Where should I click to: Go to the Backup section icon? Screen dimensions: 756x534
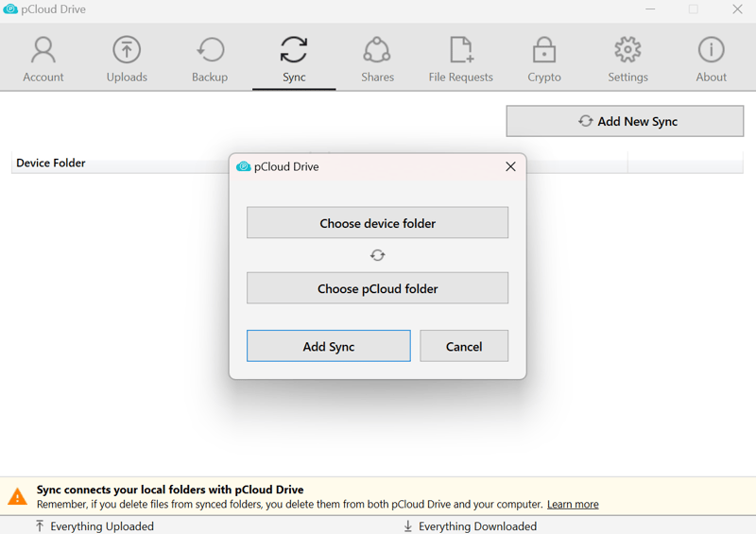pyautogui.click(x=210, y=50)
